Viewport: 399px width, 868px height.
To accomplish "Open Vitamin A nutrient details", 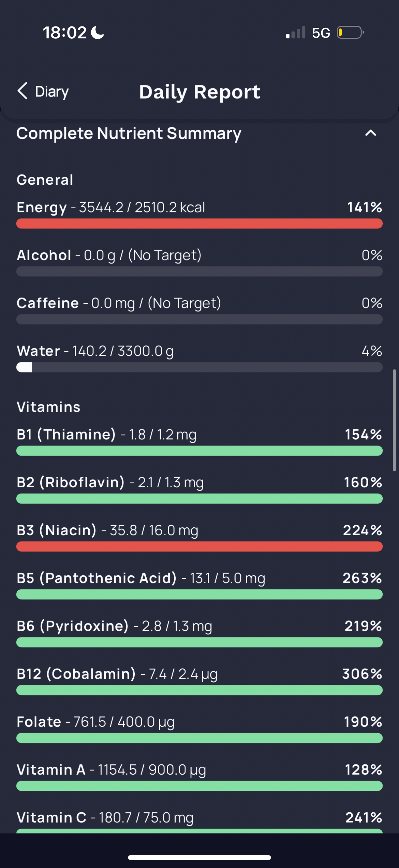I will pos(199,776).
